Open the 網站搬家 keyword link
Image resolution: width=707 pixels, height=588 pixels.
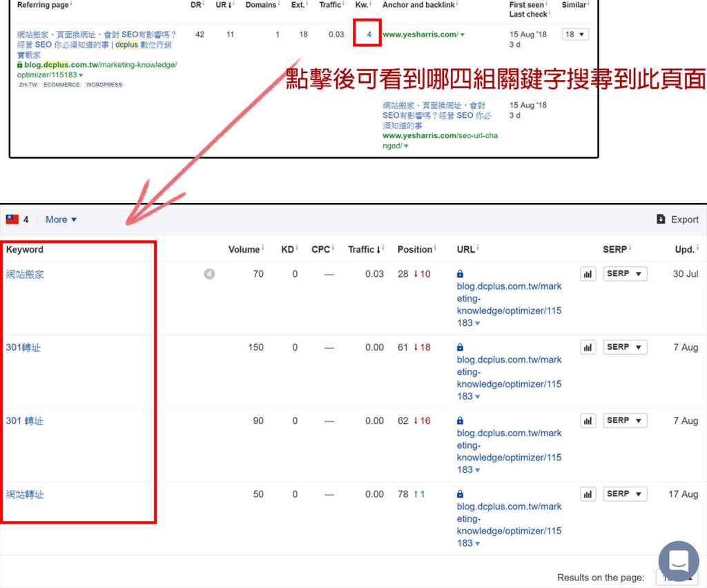point(25,274)
